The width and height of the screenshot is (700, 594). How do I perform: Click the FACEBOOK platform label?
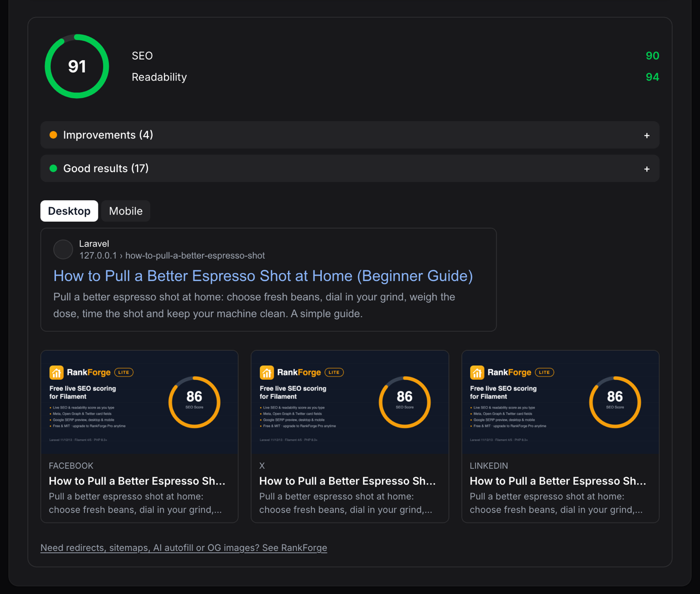pyautogui.click(x=71, y=466)
